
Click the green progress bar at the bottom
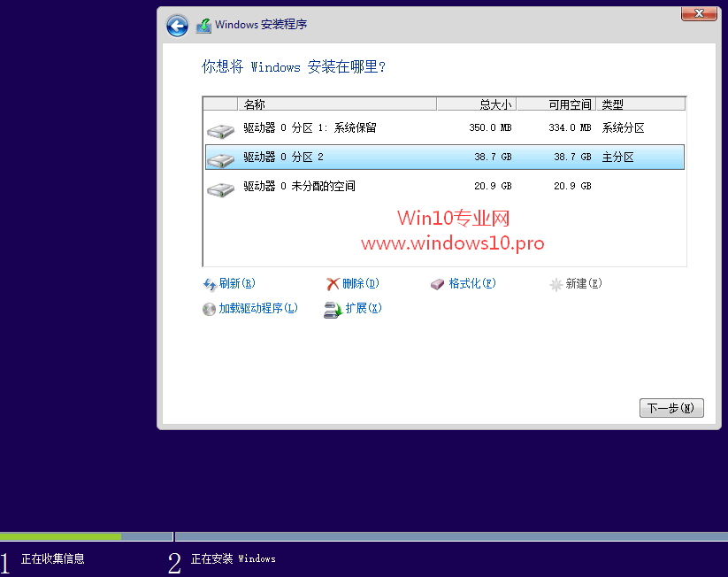(62, 537)
